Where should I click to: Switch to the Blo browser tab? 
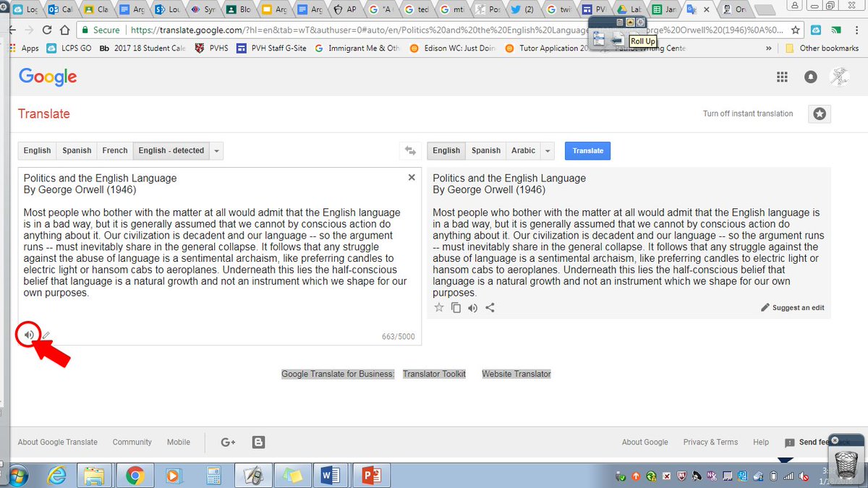[238, 9]
